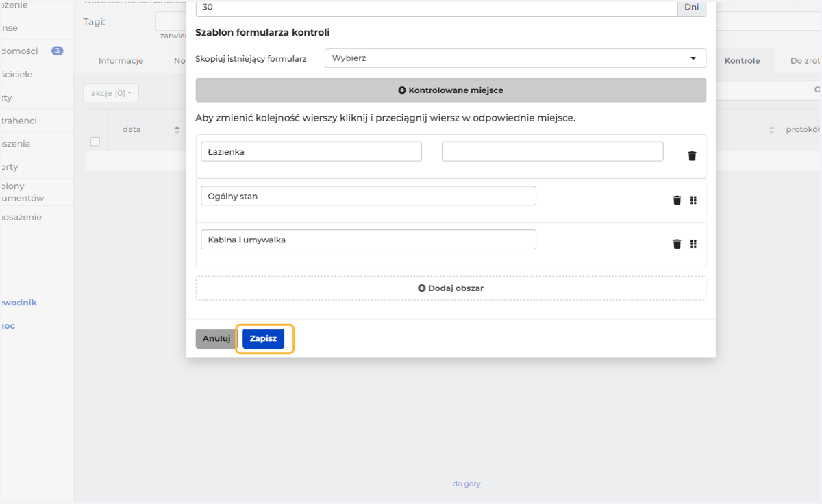
Task: Click the Dni unit label
Action: (x=692, y=8)
